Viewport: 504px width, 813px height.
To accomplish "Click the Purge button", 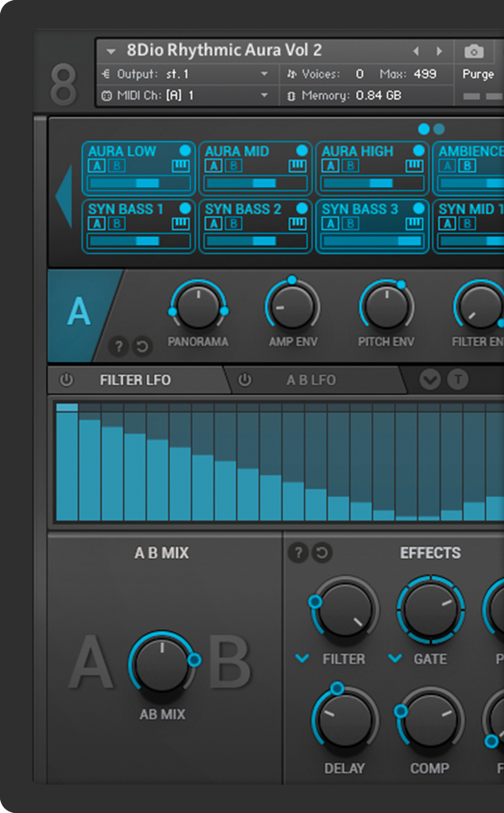I will click(x=478, y=74).
